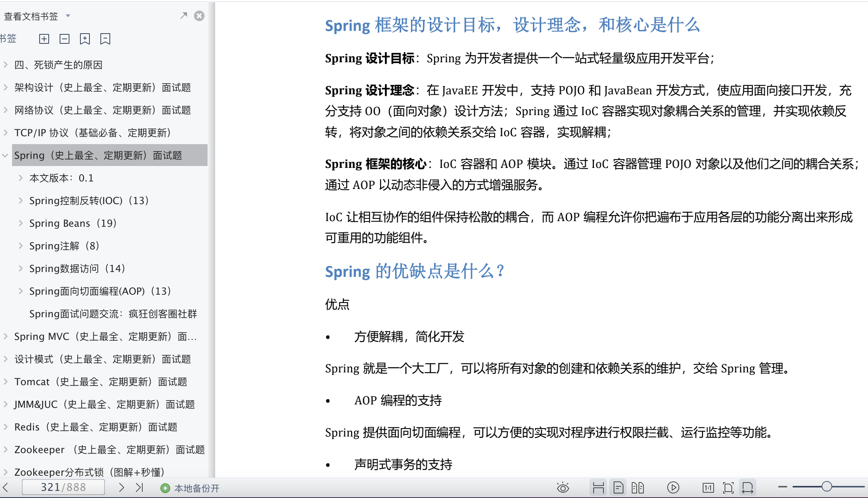The image size is (868, 498).
Task: Expand Spring面向切面编程(AOP) bookmark
Action: 21,291
